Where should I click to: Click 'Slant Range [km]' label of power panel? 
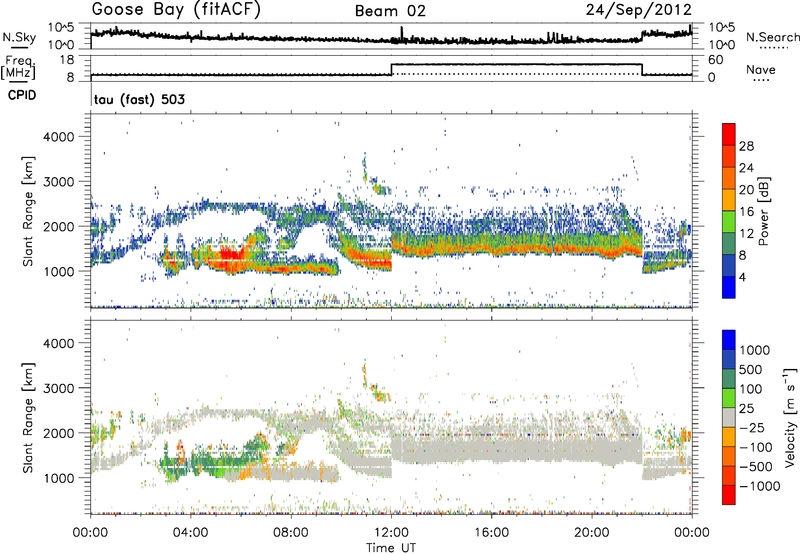(28, 211)
